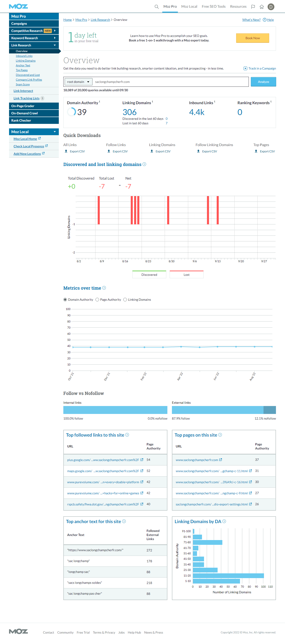Collapse Moz Local sidebar section
285x644 pixels.
55,132
